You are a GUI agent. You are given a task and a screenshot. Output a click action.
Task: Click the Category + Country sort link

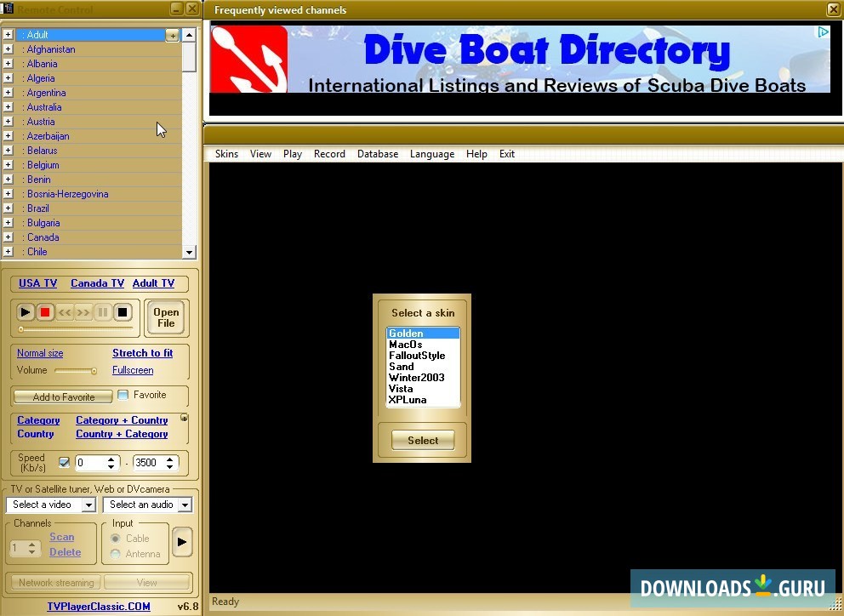122,420
